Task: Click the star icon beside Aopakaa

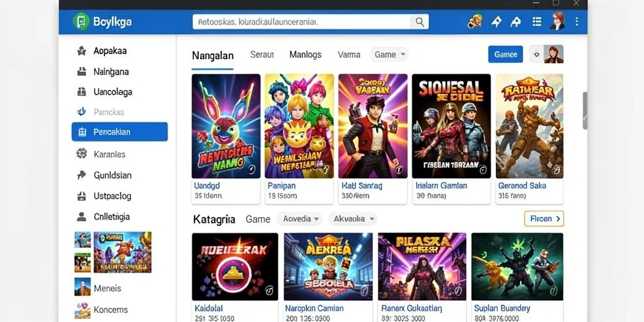Action: point(82,51)
